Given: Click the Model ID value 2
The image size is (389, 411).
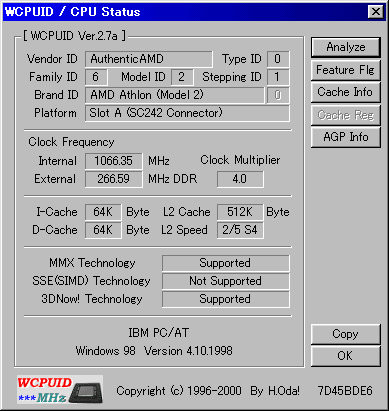Looking at the screenshot, I should coord(182,77).
